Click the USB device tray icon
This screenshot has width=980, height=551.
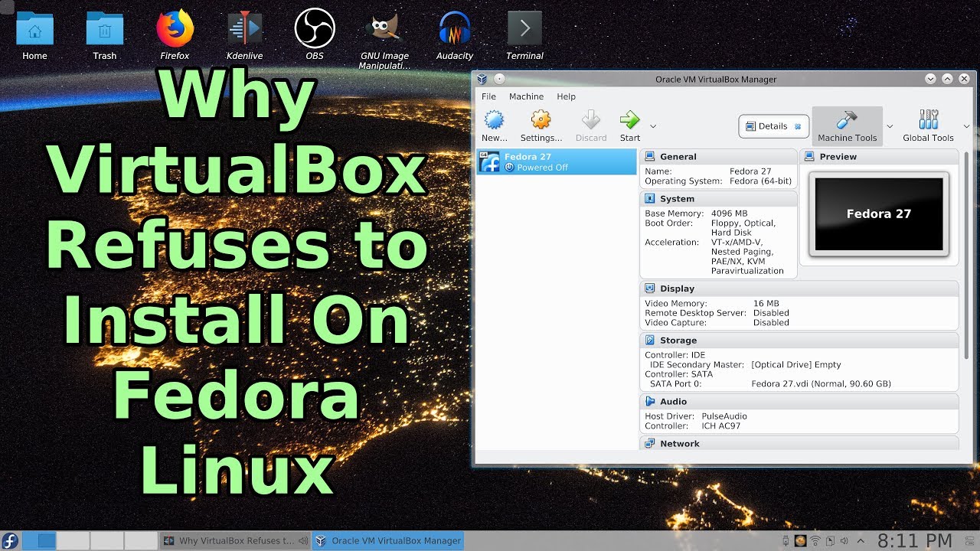coord(786,541)
